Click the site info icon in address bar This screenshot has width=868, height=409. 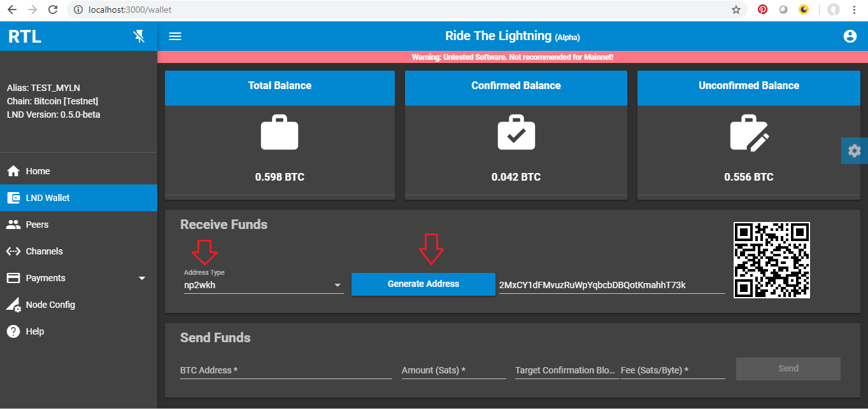tap(78, 10)
